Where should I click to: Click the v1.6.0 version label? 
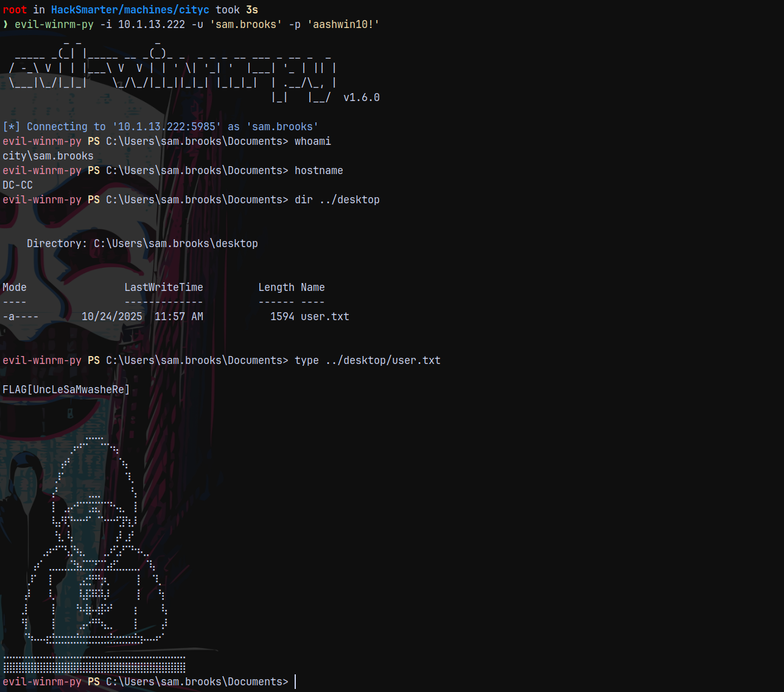(x=361, y=97)
